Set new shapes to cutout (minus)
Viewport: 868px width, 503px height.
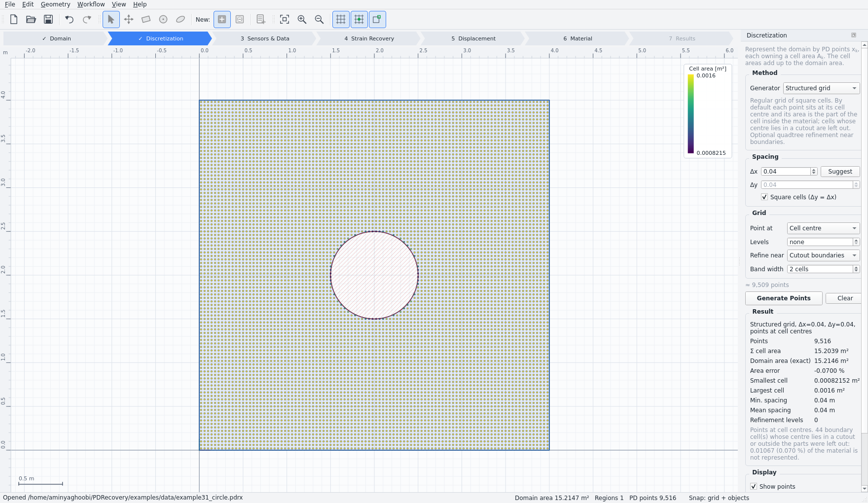(x=240, y=19)
